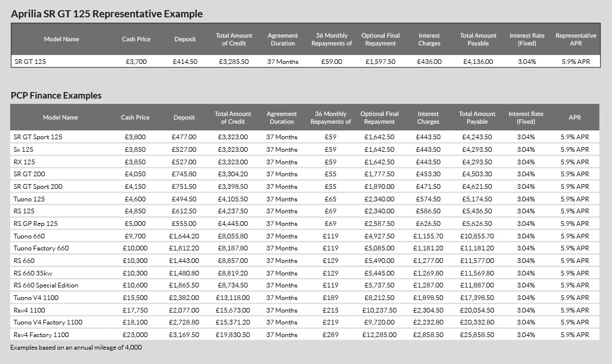This screenshot has height=364, width=612.
Task: Click the £25,858.50 total amount payable
Action: pos(477,335)
